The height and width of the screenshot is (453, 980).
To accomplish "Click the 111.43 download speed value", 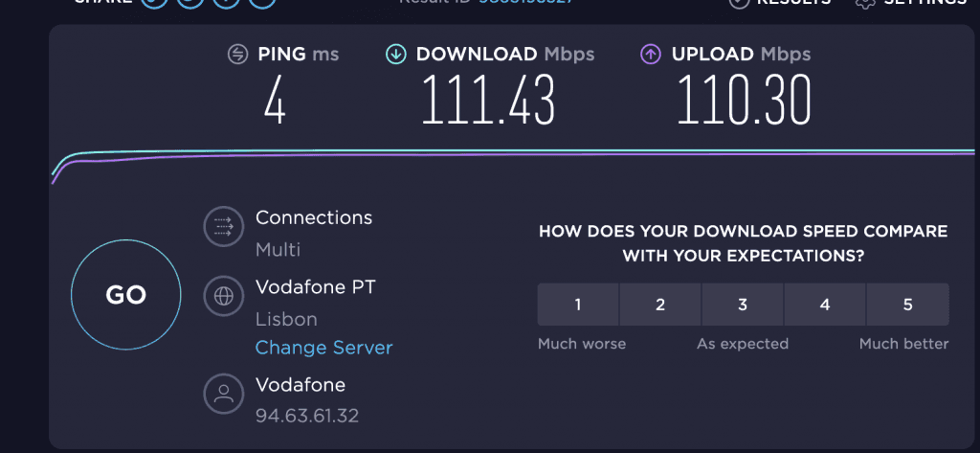I will click(x=488, y=101).
